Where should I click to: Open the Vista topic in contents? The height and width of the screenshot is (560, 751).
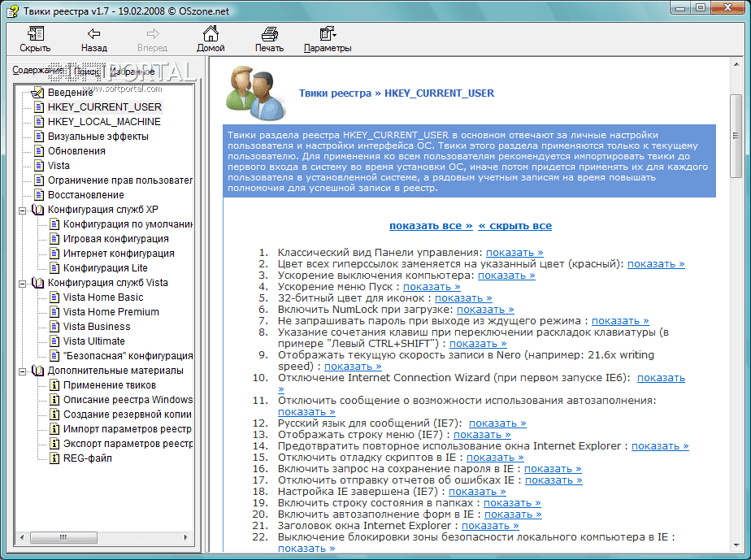pyautogui.click(x=59, y=165)
